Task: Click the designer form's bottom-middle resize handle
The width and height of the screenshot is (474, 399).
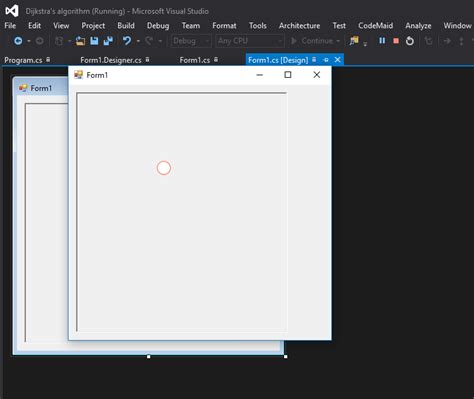Action: (x=149, y=357)
